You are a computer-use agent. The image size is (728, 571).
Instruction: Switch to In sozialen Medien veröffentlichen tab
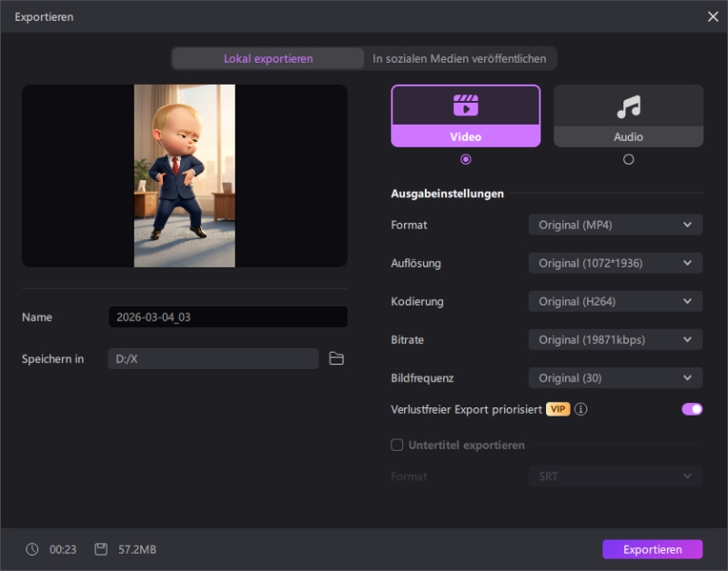coord(460,58)
